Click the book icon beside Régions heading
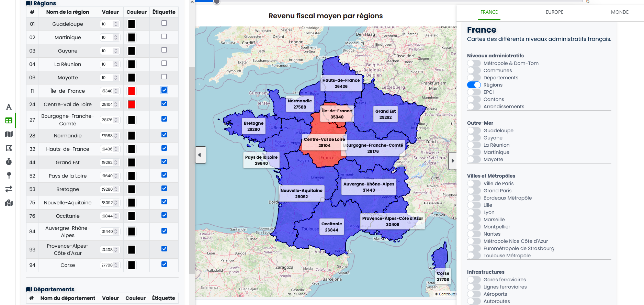Image resolution: width=644 pixels, height=305 pixels. (29, 3)
